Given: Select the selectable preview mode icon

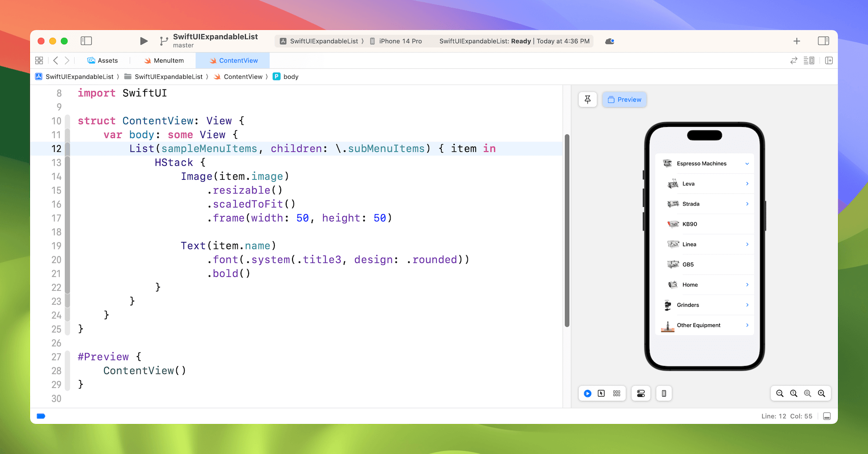Looking at the screenshot, I should pyautogui.click(x=601, y=393).
